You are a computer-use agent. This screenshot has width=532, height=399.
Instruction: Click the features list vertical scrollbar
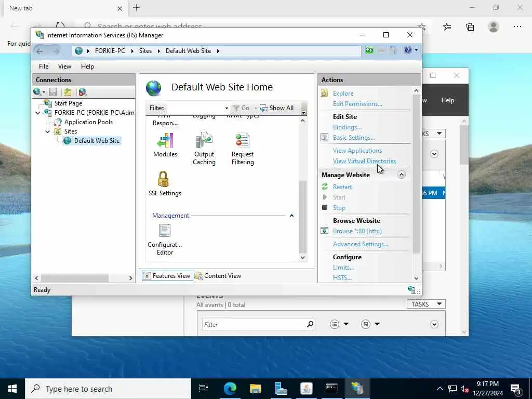302,217
